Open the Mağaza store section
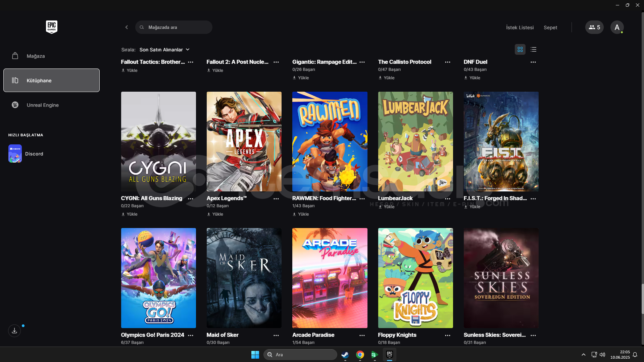 (51, 56)
